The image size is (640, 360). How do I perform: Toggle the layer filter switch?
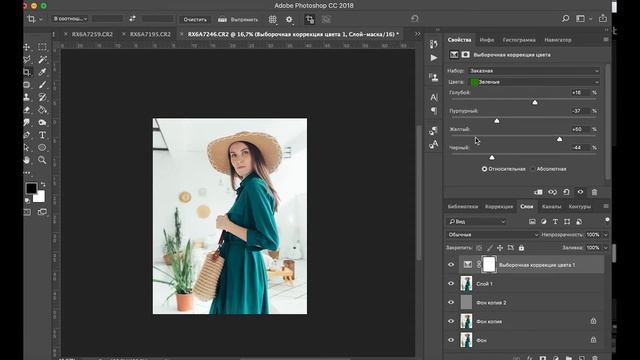[x=607, y=220]
